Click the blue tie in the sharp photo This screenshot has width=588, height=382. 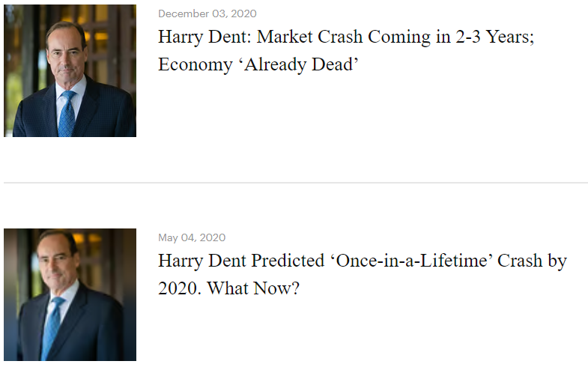[67, 113]
